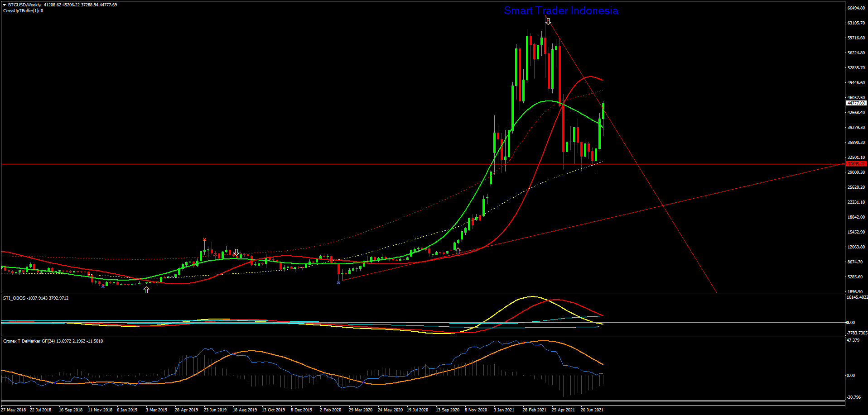Image resolution: width=868 pixels, height=415 pixels.
Task: Open the chart dropdown triangle beside BTCUSD,Weekly
Action: [x=4, y=5]
